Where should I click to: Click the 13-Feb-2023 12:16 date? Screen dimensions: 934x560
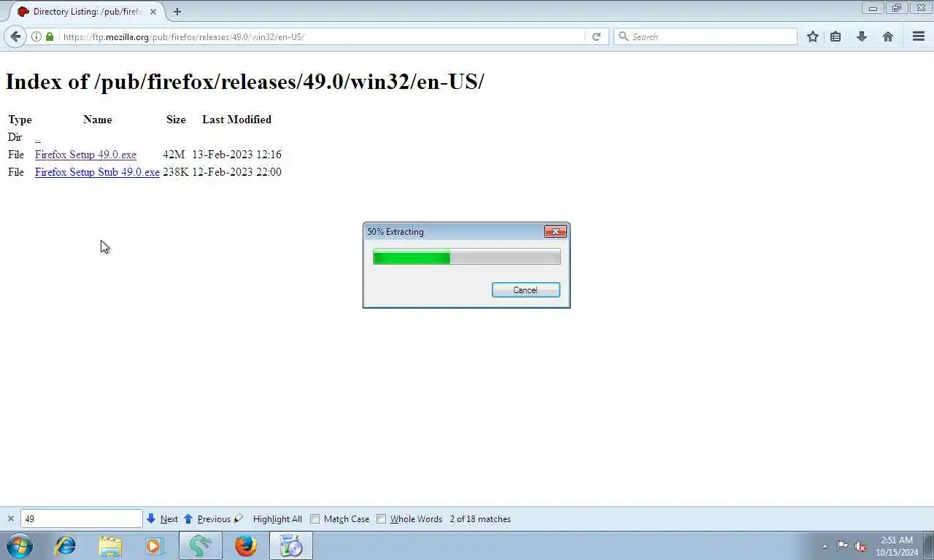click(236, 155)
